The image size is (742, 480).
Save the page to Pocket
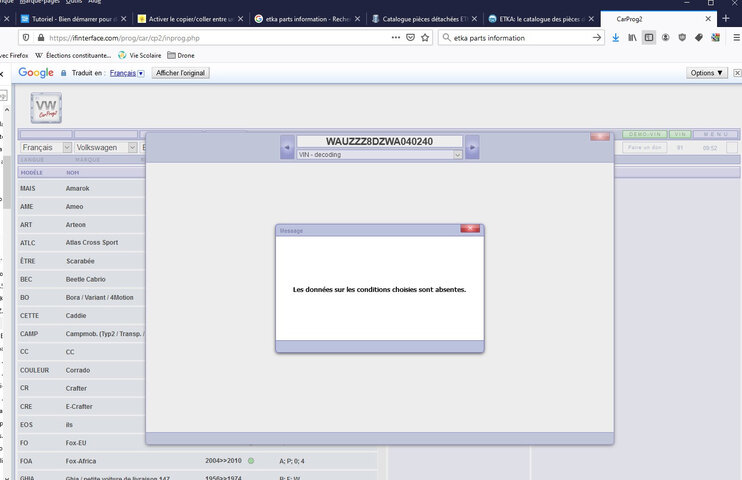pos(410,37)
